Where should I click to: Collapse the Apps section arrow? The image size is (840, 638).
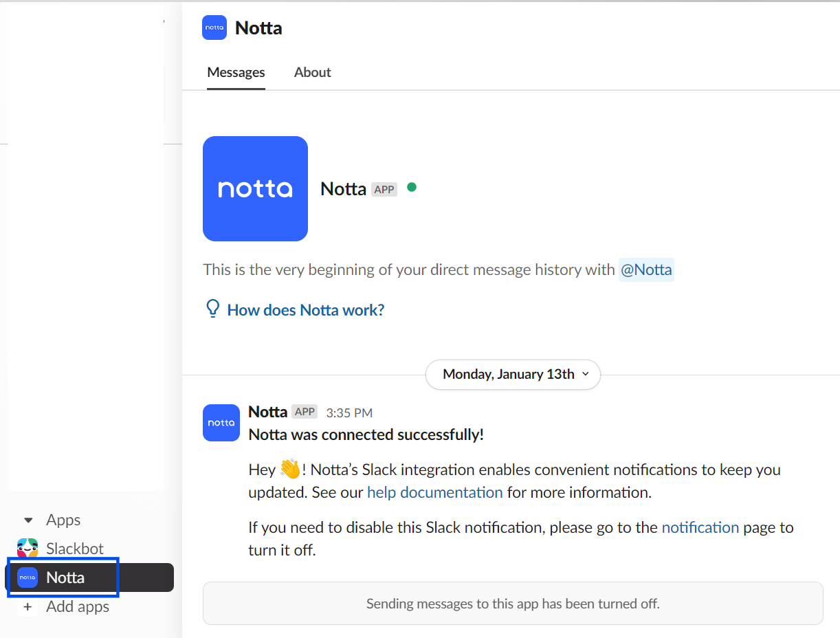point(28,520)
